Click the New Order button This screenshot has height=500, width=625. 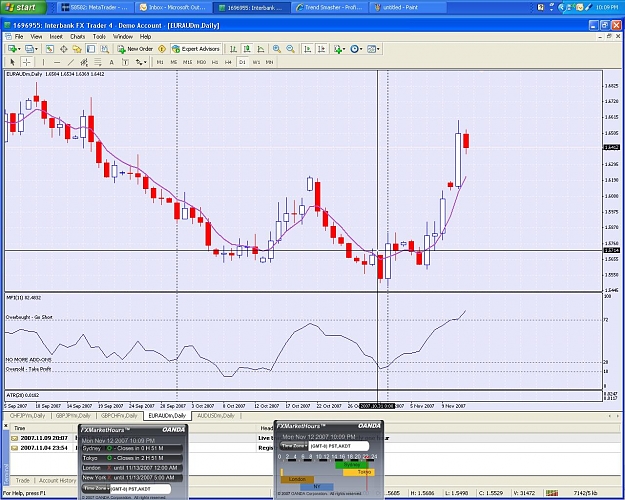click(136, 49)
